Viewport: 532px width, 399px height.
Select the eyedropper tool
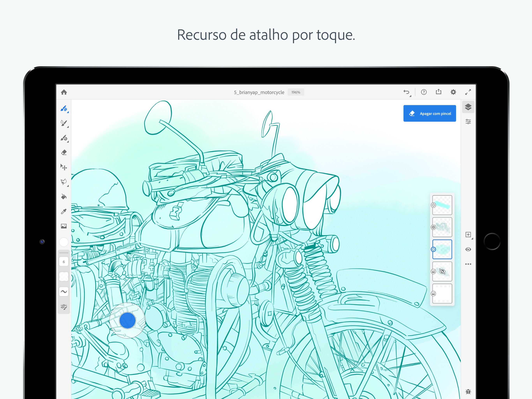64,212
